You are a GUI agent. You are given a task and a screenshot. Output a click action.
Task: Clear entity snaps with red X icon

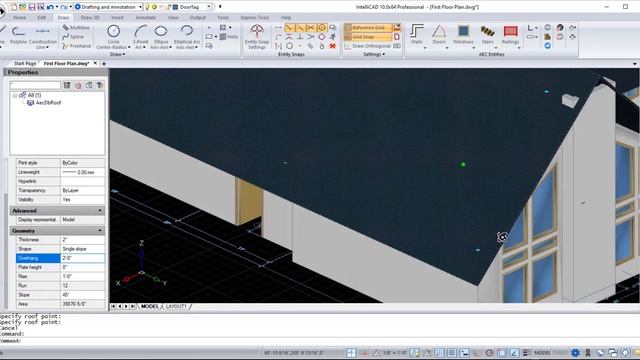(x=333, y=46)
